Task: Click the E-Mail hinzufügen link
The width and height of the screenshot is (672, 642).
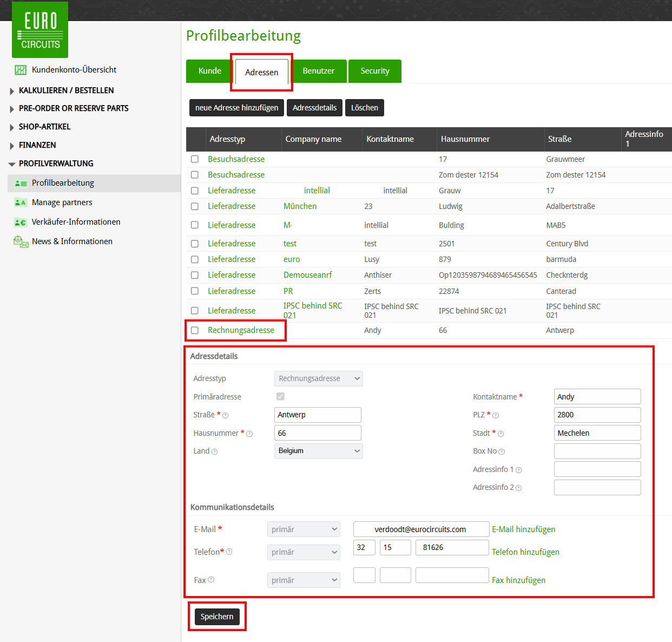Action: click(x=523, y=529)
